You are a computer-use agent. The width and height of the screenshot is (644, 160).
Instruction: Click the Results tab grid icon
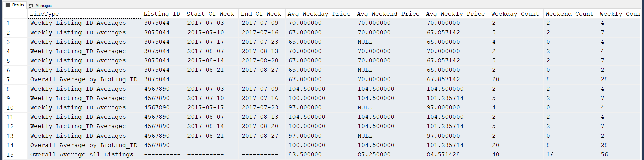8,5
